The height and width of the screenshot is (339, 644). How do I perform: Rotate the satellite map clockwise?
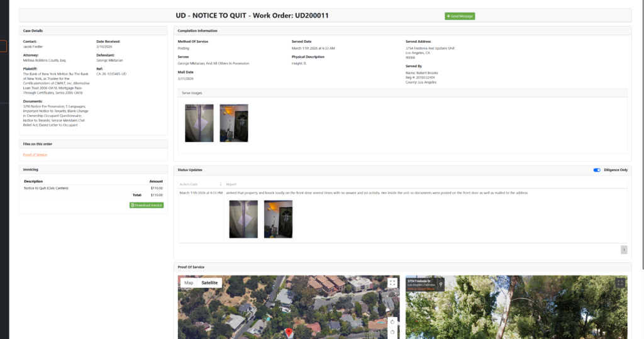coord(392,321)
